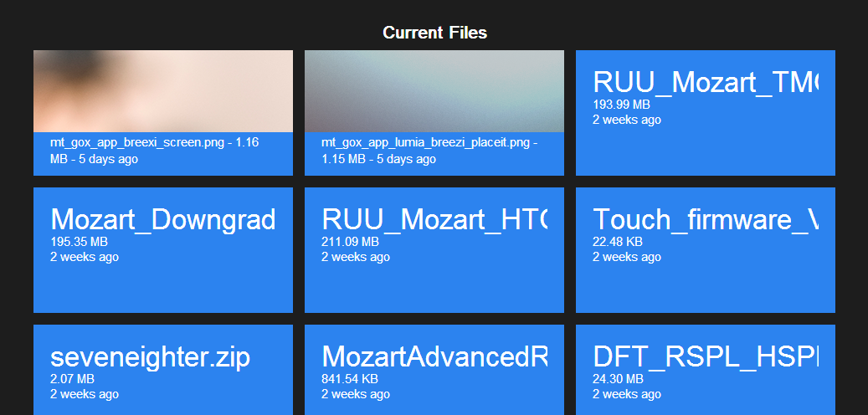Click "2 weeks ago" under seveneighter.zip

pyautogui.click(x=85, y=394)
